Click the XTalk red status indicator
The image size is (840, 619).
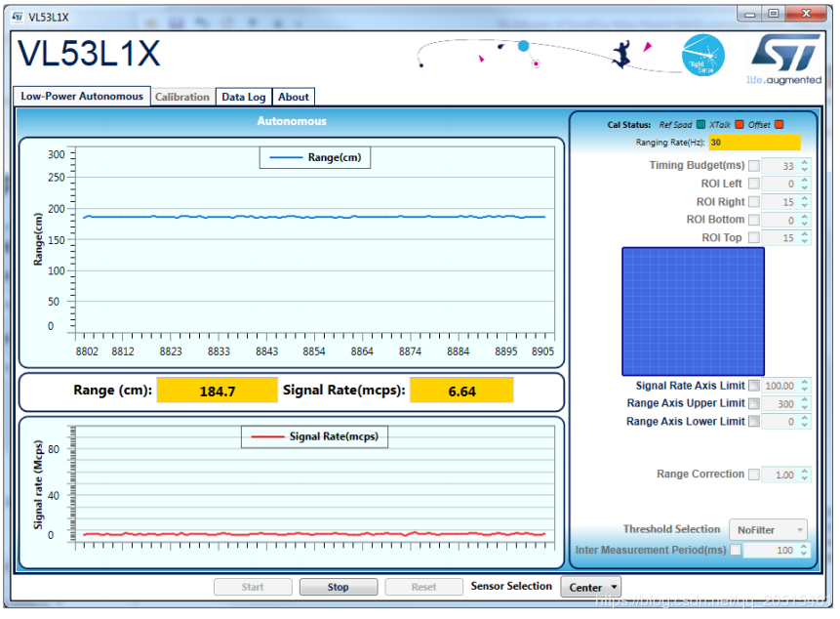coord(740,125)
